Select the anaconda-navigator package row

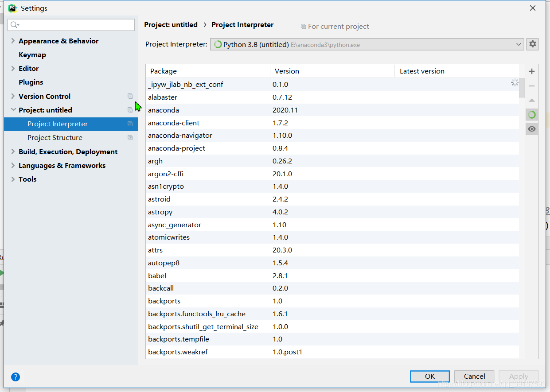tap(332, 135)
